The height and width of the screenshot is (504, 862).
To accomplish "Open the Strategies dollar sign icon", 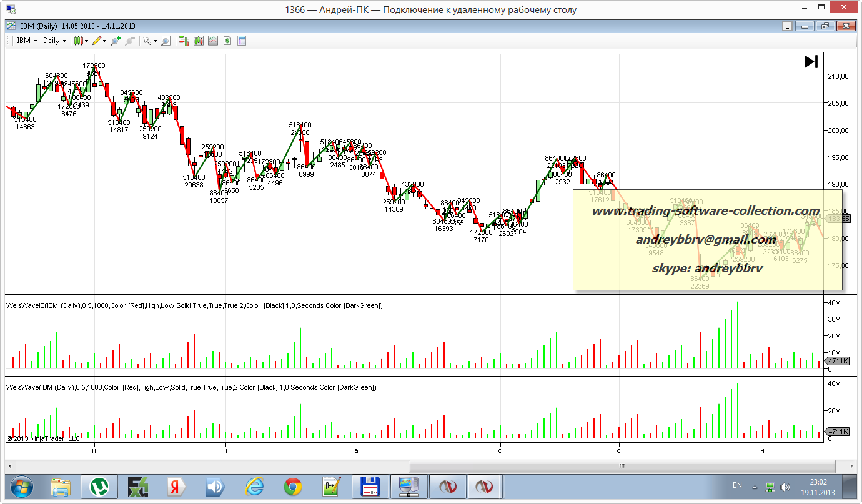I will pos(227,41).
